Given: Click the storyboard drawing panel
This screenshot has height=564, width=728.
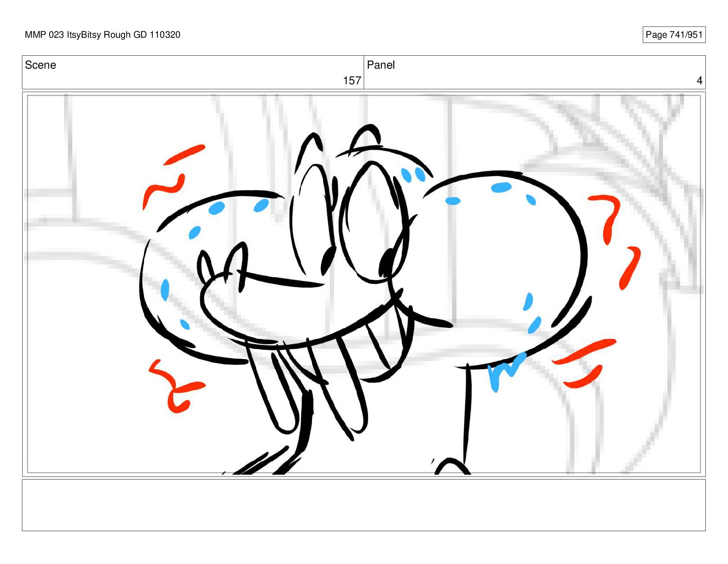Looking at the screenshot, I should tap(364, 284).
